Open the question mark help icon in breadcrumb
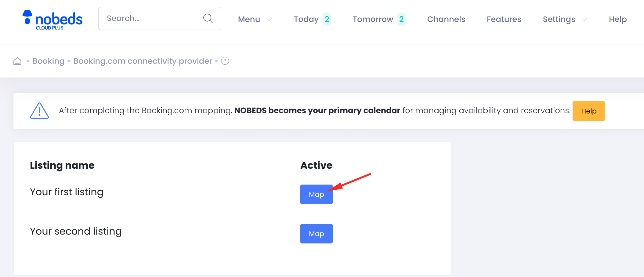This screenshot has width=644, height=277. pyautogui.click(x=225, y=61)
